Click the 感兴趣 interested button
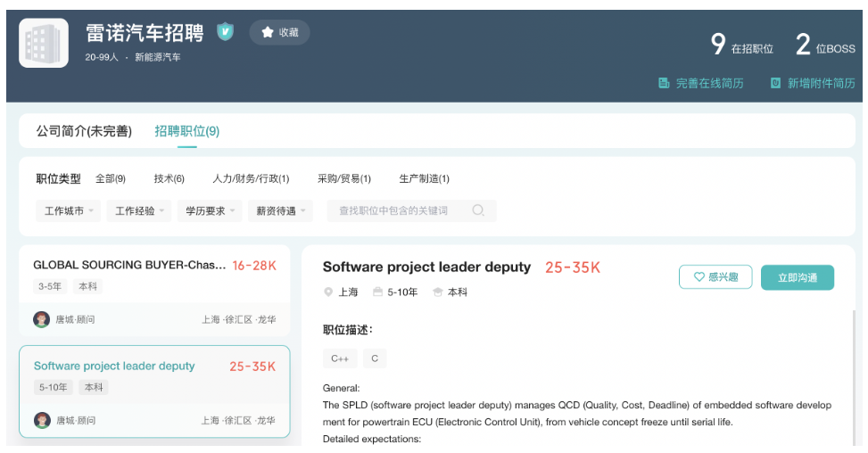This screenshot has width=868, height=453. (x=715, y=276)
